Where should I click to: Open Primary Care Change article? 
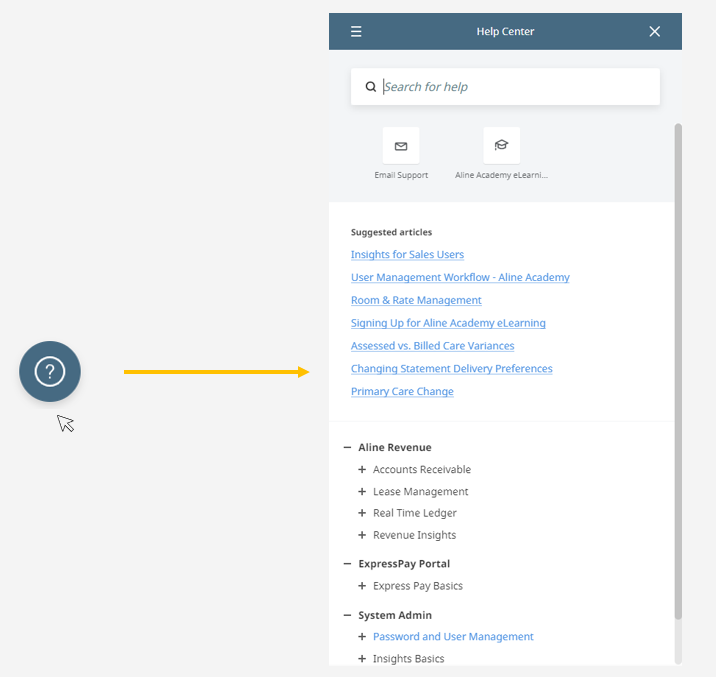(x=402, y=391)
